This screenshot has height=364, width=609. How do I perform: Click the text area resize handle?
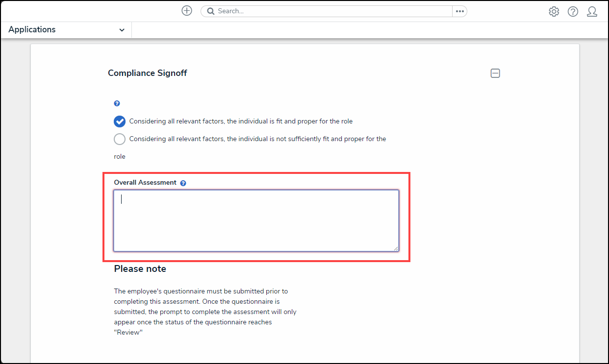click(x=395, y=248)
